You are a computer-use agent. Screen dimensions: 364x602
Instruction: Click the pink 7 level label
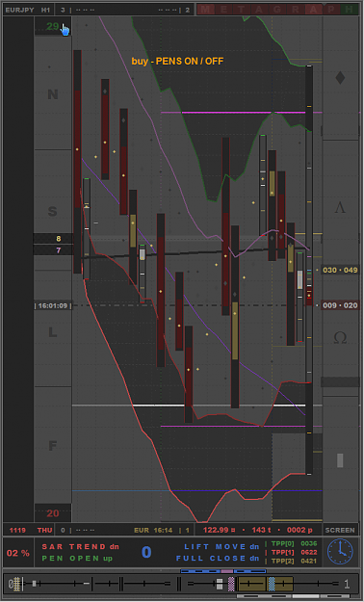59,250
